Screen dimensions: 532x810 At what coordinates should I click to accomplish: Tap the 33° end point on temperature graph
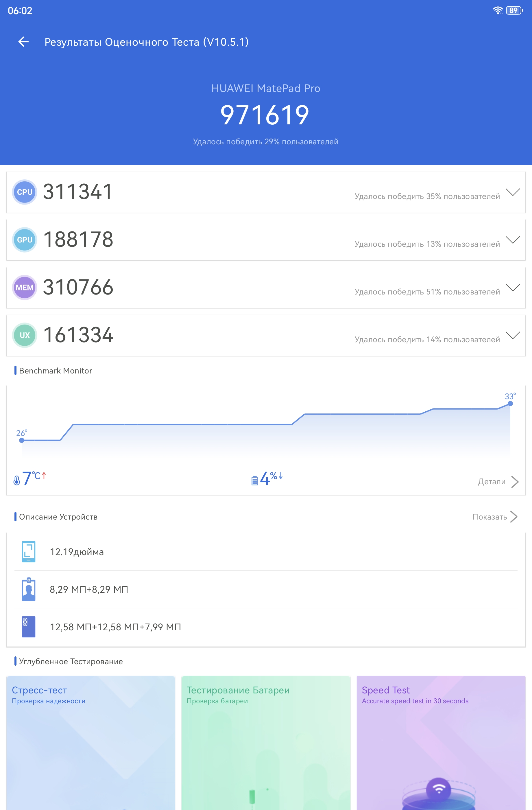pyautogui.click(x=510, y=404)
